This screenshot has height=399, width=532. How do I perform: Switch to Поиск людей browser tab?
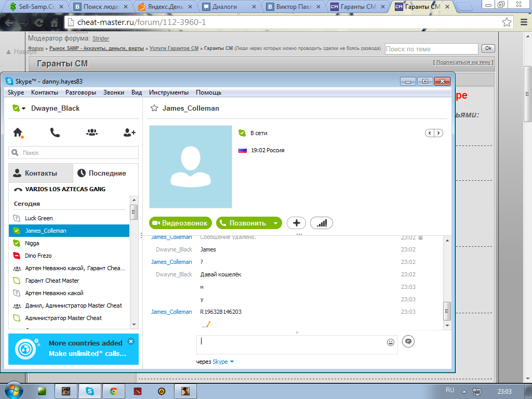coord(101,6)
